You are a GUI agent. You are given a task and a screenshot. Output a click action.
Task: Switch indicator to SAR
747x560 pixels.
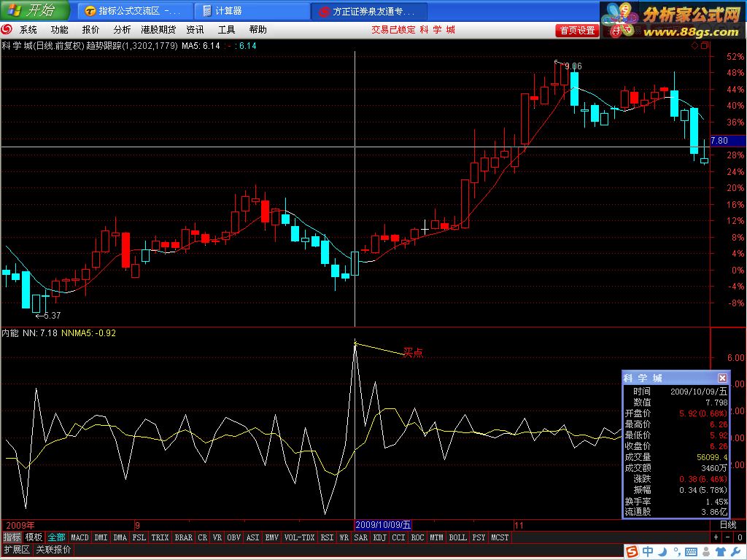coord(360,537)
